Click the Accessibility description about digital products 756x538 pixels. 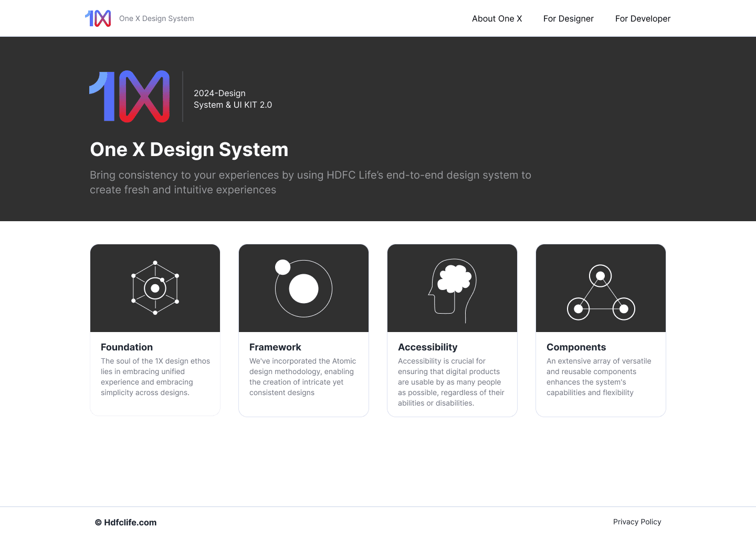pos(451,382)
